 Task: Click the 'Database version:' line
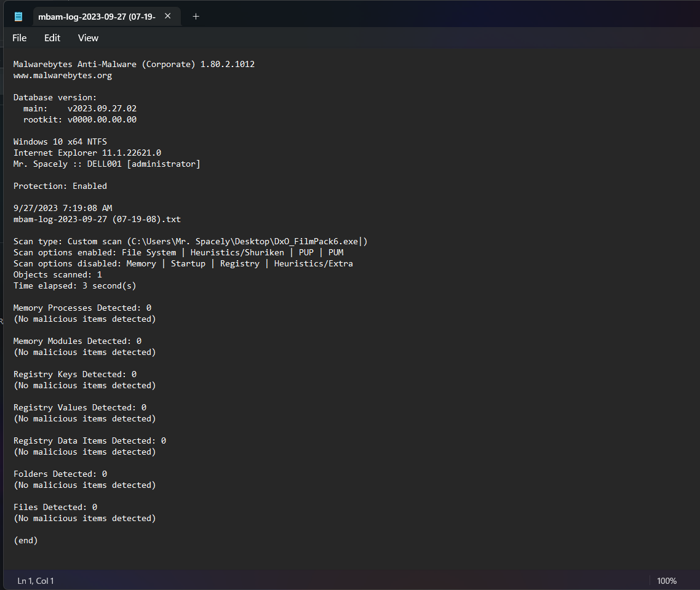(55, 97)
